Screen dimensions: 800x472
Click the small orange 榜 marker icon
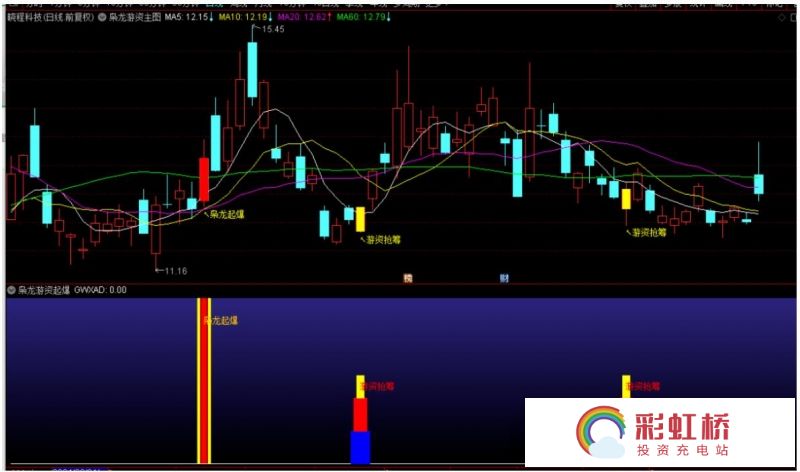tap(408, 277)
